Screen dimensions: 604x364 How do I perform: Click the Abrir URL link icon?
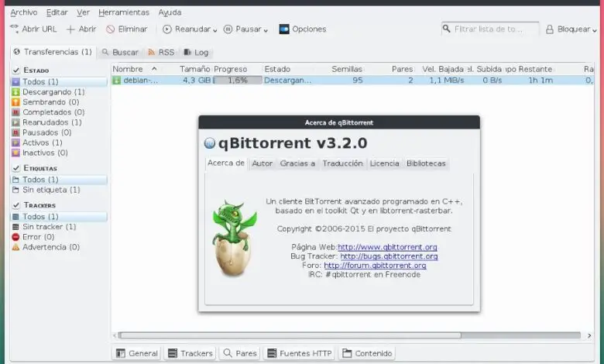tap(15, 28)
